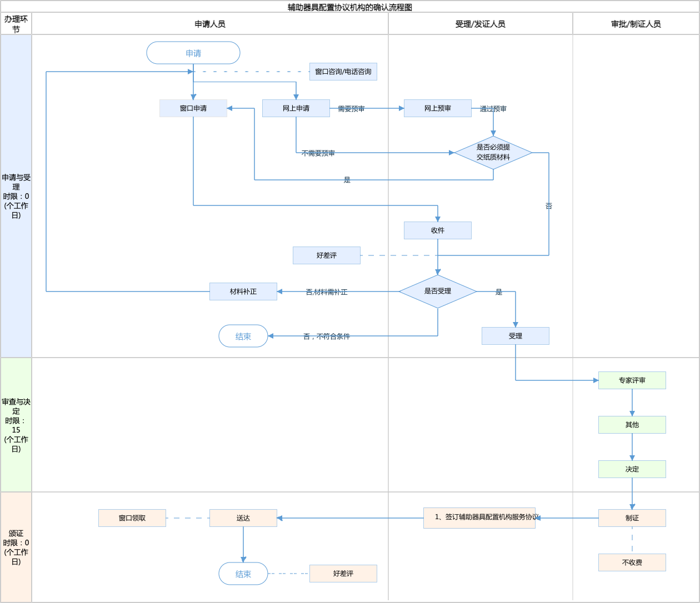Click the 网上预审 process box

pyautogui.click(x=437, y=108)
